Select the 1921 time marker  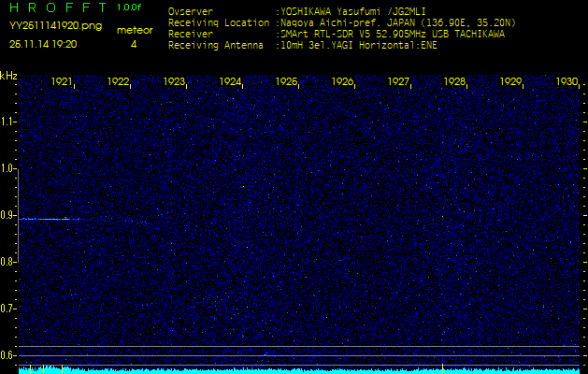click(x=63, y=82)
